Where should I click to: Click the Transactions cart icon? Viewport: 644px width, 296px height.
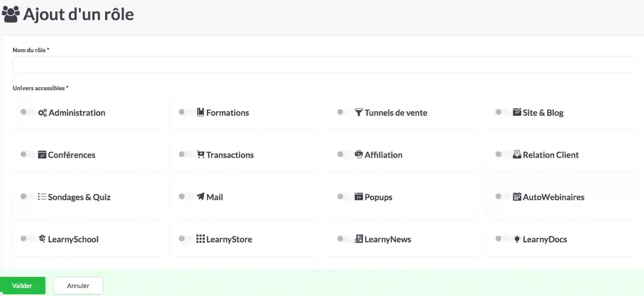[x=201, y=154]
